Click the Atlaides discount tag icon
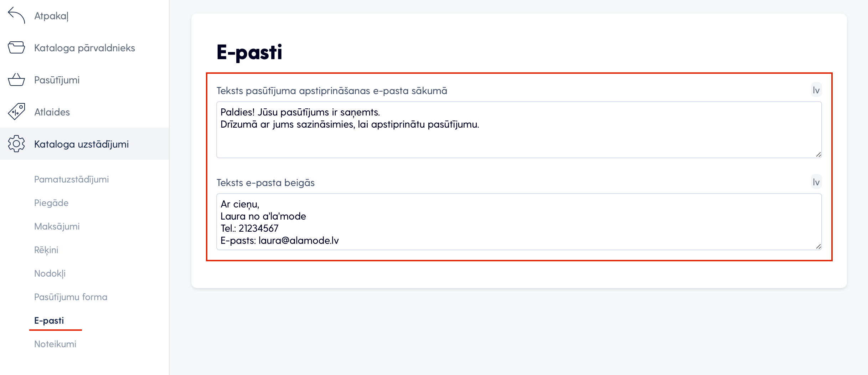868x375 pixels. [x=16, y=112]
